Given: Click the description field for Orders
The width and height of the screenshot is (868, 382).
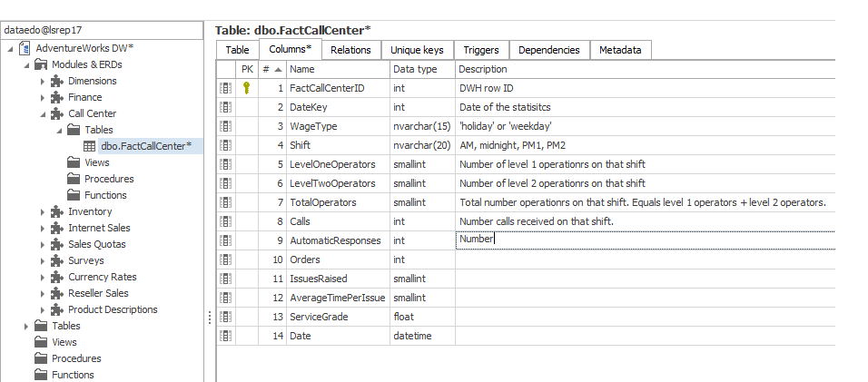Looking at the screenshot, I should pos(645,260).
